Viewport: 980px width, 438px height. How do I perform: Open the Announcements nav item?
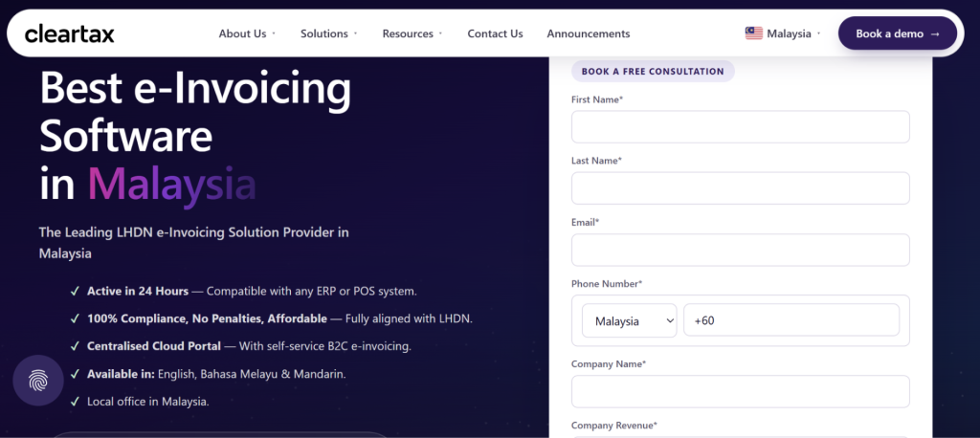coord(589,33)
